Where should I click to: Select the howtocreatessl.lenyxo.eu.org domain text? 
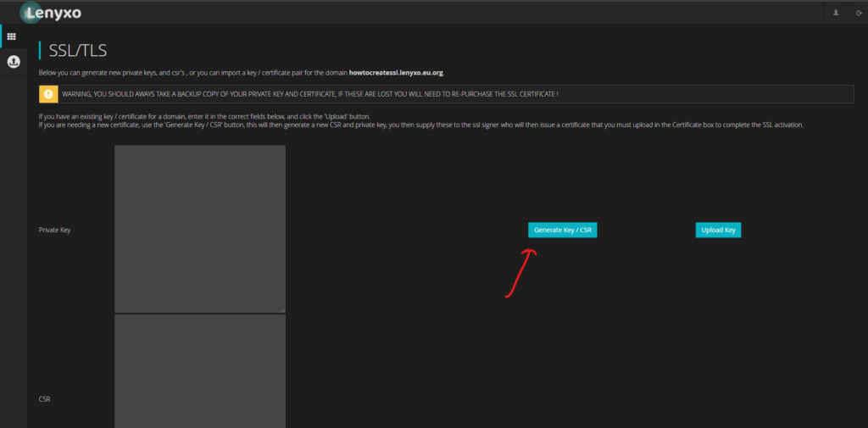coord(397,73)
